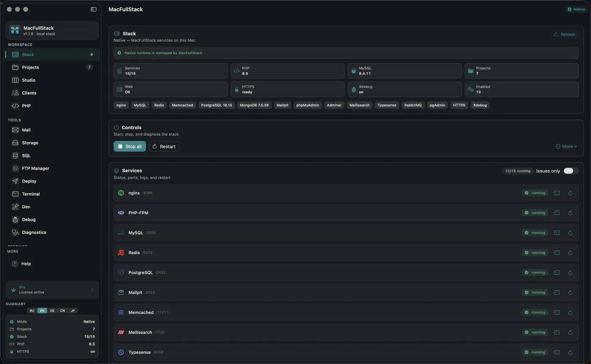Switch language to RU
The width and height of the screenshot is (591, 364).
pyautogui.click(x=32, y=311)
